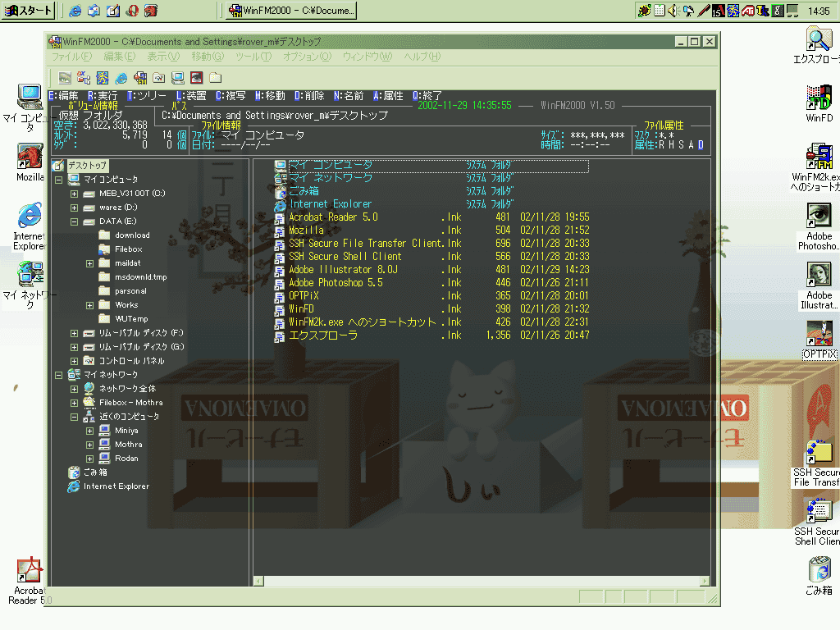Click the E:編集 command
The image size is (840, 630).
pos(63,96)
